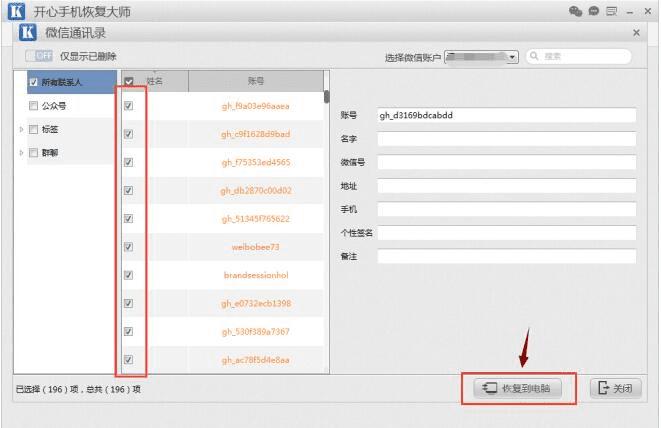Uncheck the row gh_e0732ecb1398 checkbox

[129, 303]
